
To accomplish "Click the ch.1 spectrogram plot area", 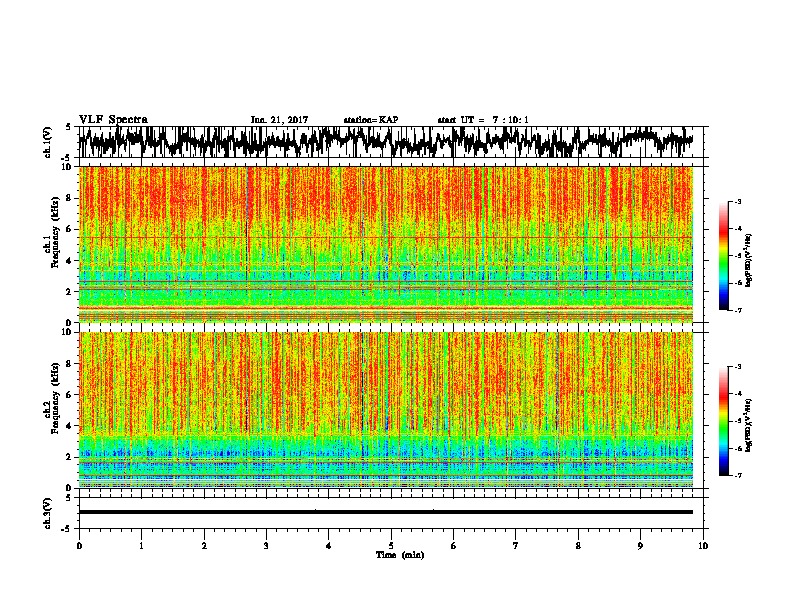I will (386, 244).
